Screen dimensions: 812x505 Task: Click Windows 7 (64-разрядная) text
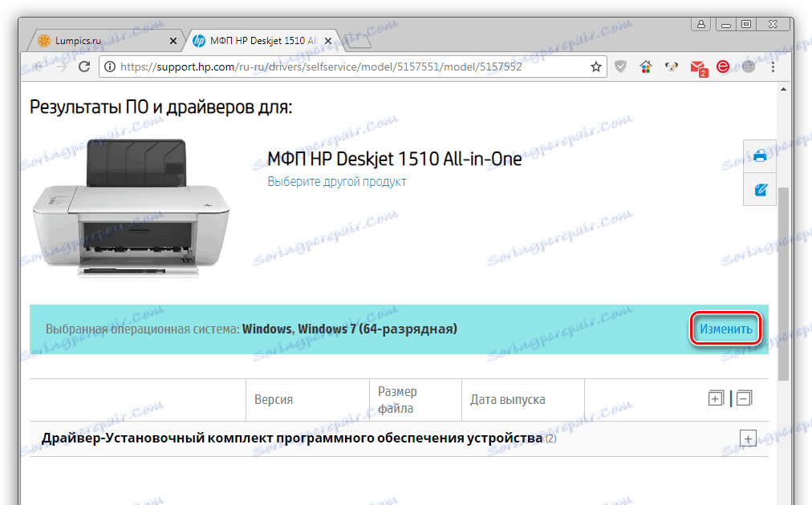coord(378,329)
